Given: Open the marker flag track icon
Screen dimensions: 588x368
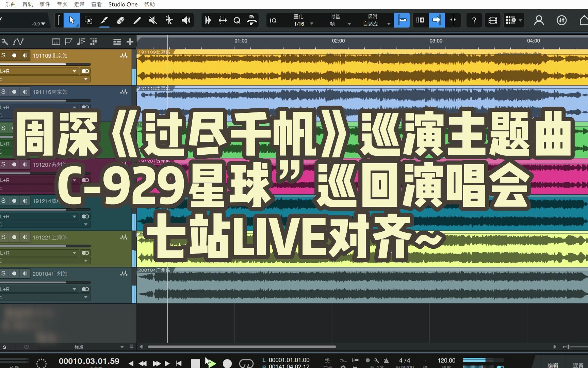Looking at the screenshot, I should coord(68,42).
